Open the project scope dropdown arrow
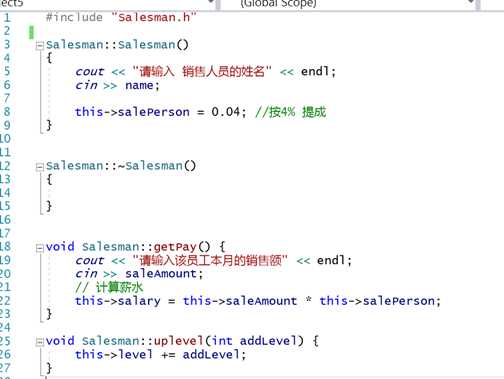This screenshot has width=504, height=379. [211, 3]
